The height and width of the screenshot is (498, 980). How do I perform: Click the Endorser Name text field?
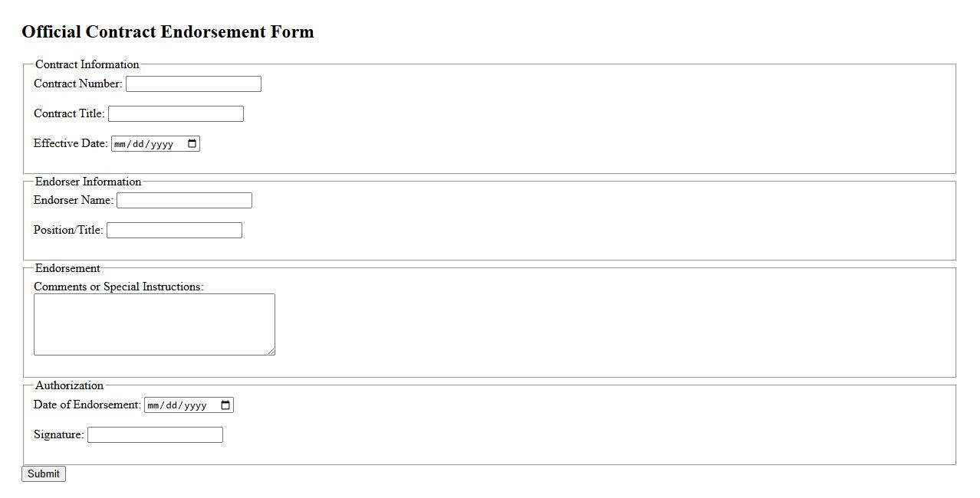(x=184, y=201)
